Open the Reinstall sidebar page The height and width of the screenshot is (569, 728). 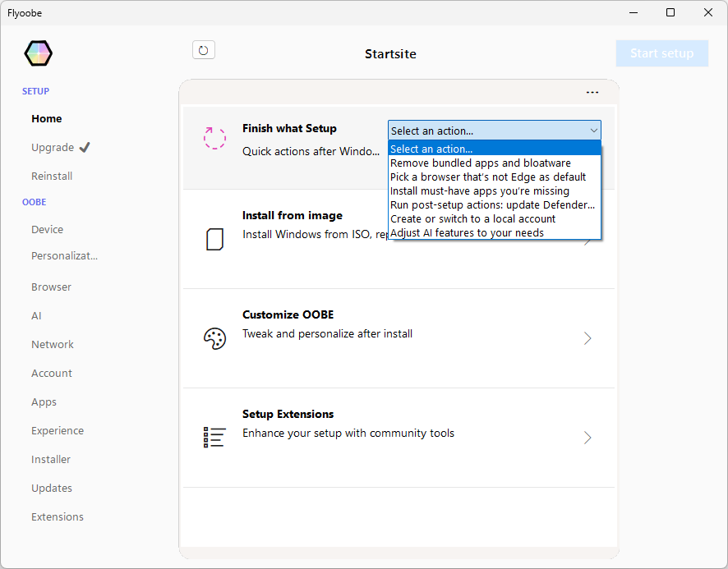(x=52, y=177)
